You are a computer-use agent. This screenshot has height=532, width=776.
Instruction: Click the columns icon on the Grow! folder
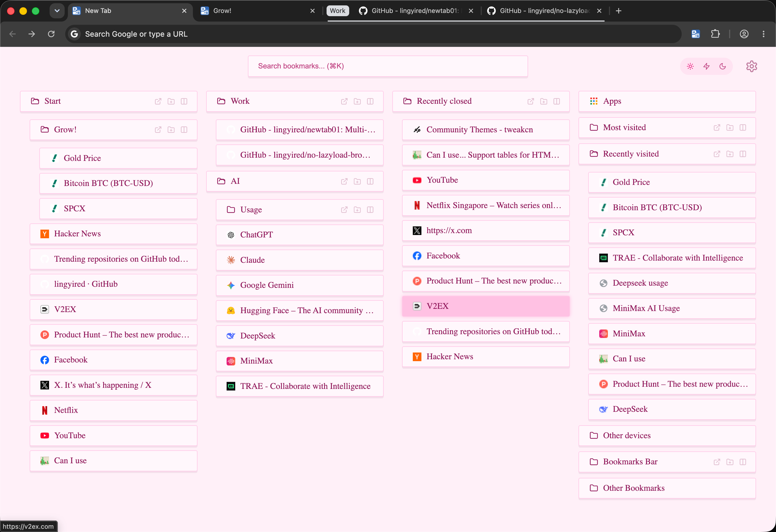click(184, 130)
